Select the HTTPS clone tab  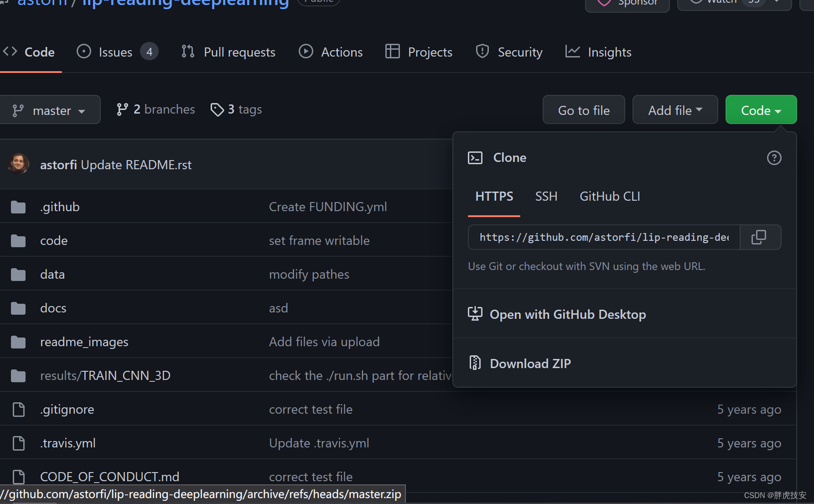(x=494, y=197)
